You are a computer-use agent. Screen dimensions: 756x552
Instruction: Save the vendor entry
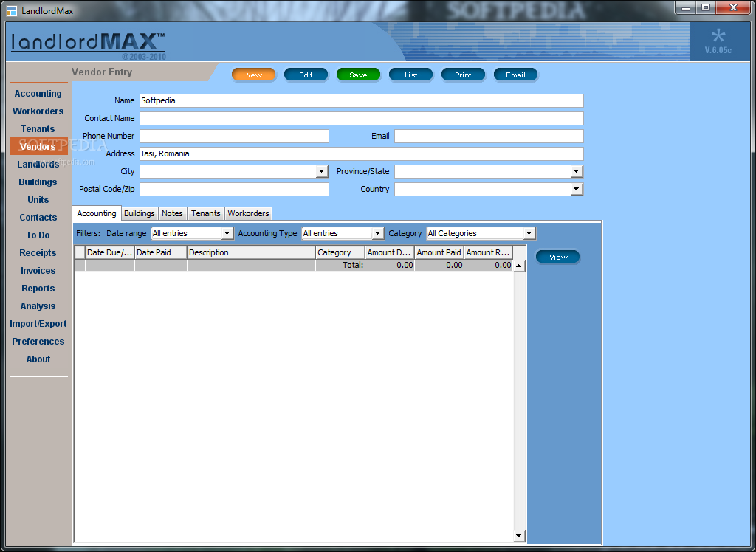[x=358, y=75]
